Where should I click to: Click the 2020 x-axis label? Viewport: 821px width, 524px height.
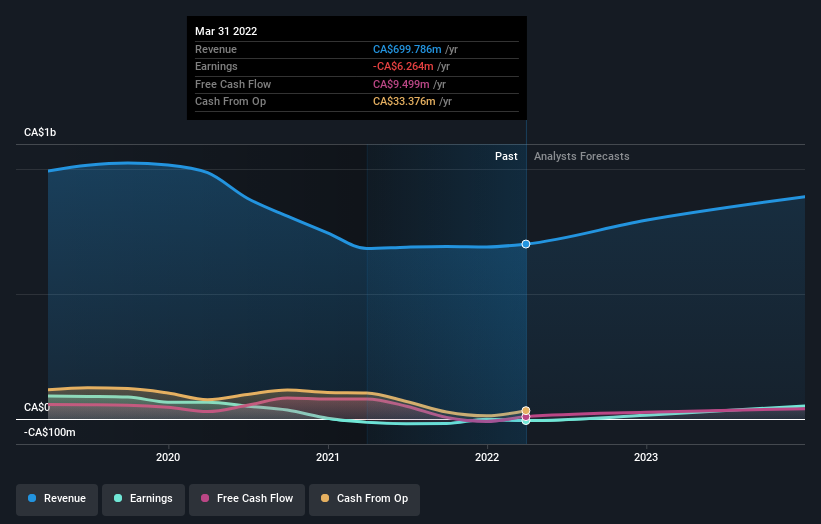168,457
